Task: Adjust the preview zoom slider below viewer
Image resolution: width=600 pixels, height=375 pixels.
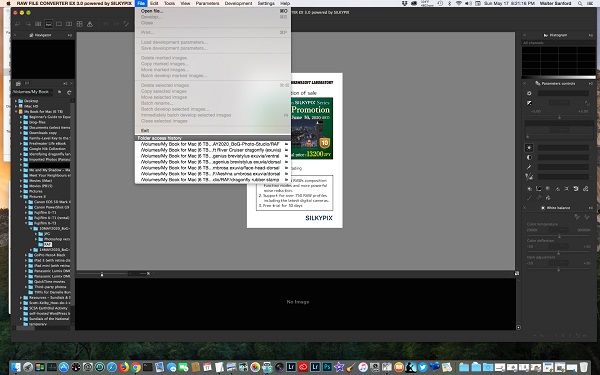Action: [102, 274]
